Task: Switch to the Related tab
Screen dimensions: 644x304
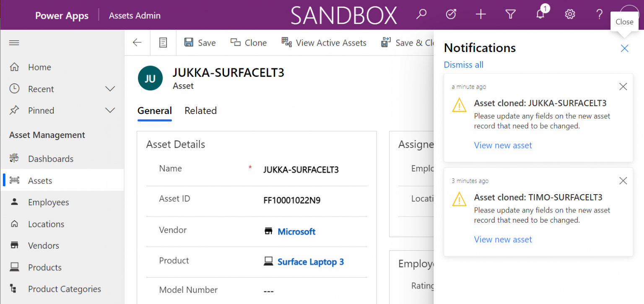Action: coord(201,111)
